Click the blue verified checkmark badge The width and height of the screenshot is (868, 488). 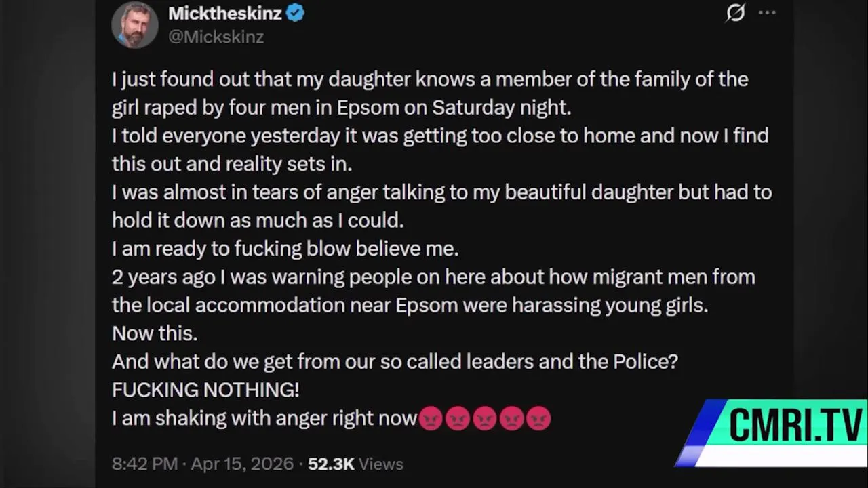pos(295,13)
